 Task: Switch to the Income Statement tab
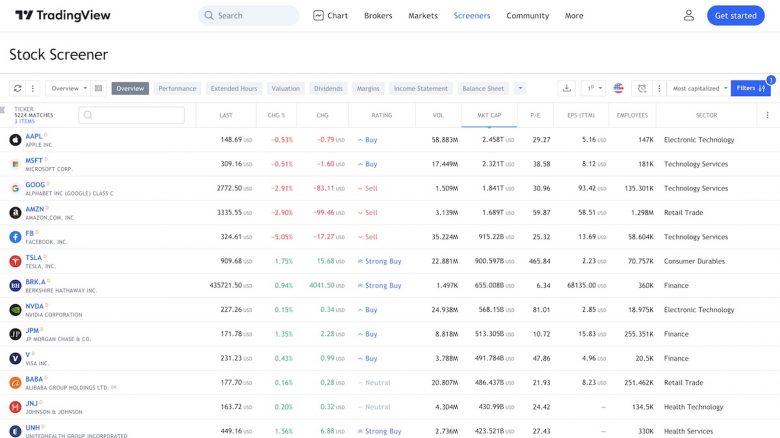[x=421, y=88]
